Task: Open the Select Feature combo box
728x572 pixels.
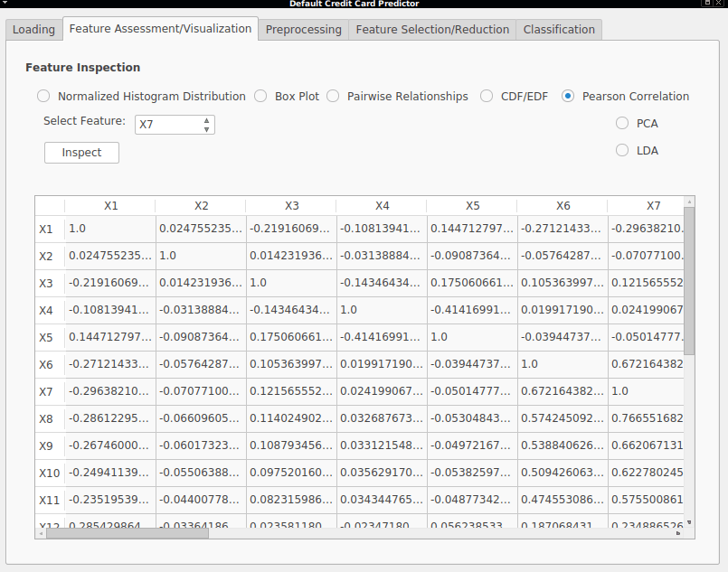Action: coord(175,125)
